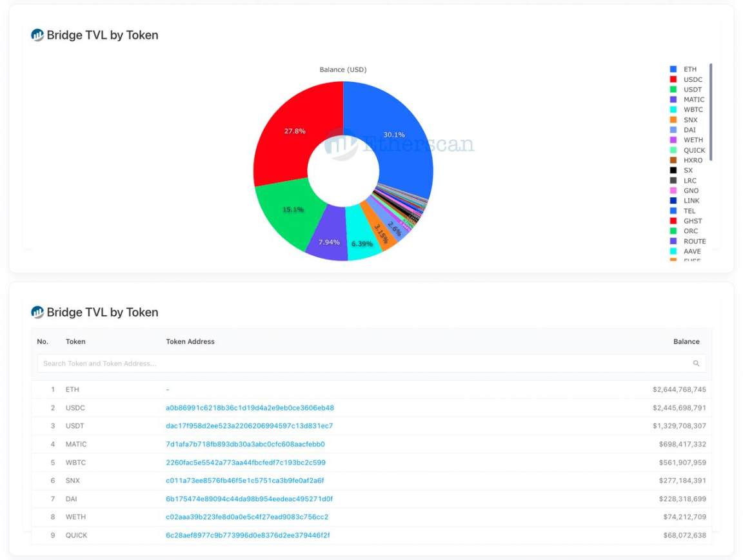Click the Etherscan logo beside table title

pos(37,312)
